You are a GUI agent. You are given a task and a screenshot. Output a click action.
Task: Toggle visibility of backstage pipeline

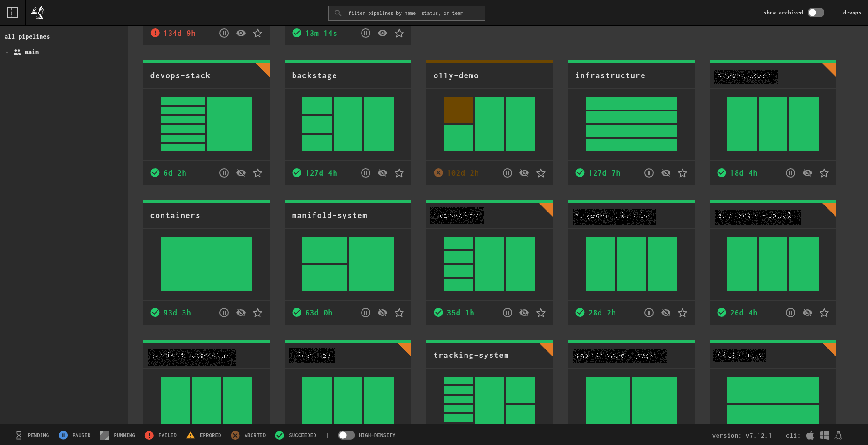click(383, 173)
